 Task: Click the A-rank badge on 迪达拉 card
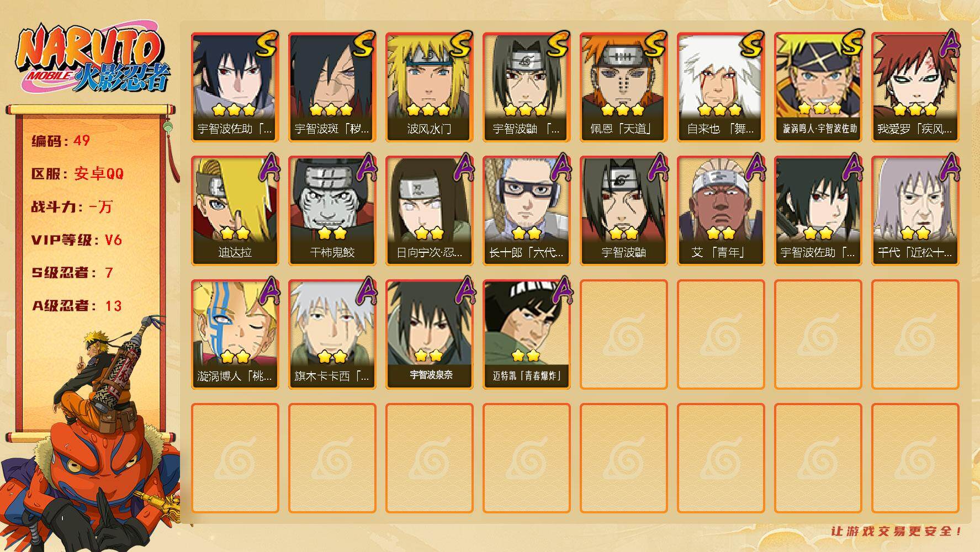point(268,167)
